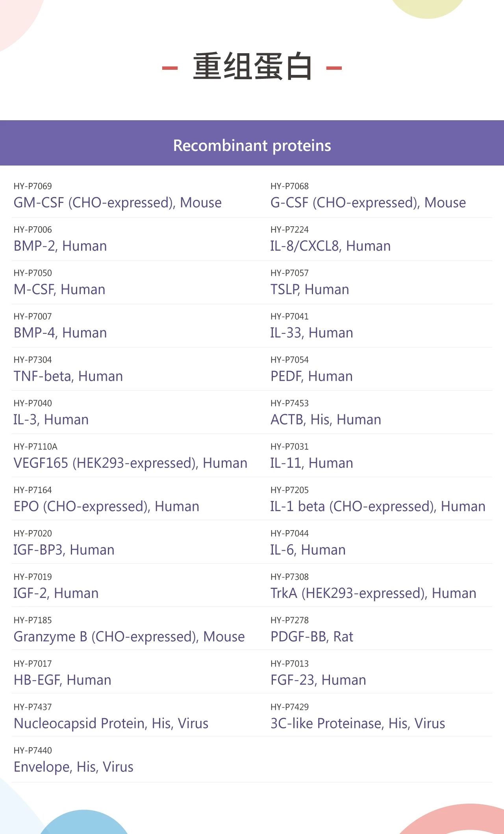Open Nucleocapsid Protein, His, Virus entry
The width and height of the screenshot is (504, 834).
point(111,723)
